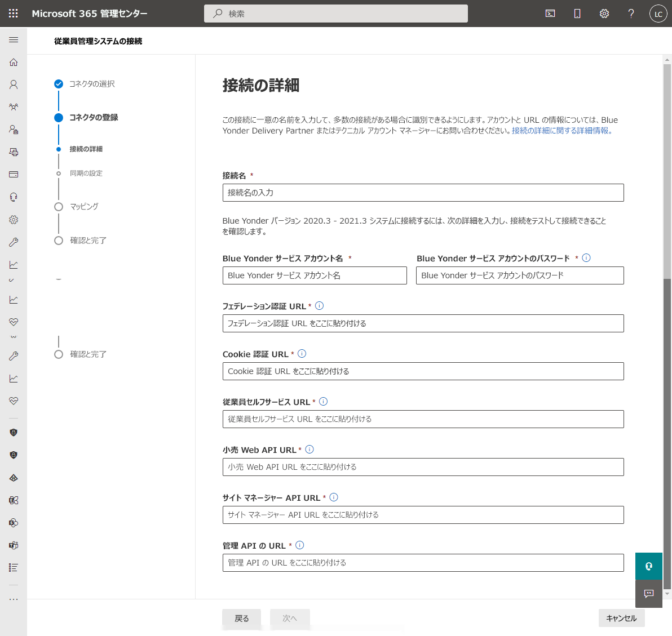Open All admin centers list icon
Viewport: 672px width, 636px height.
click(14, 567)
